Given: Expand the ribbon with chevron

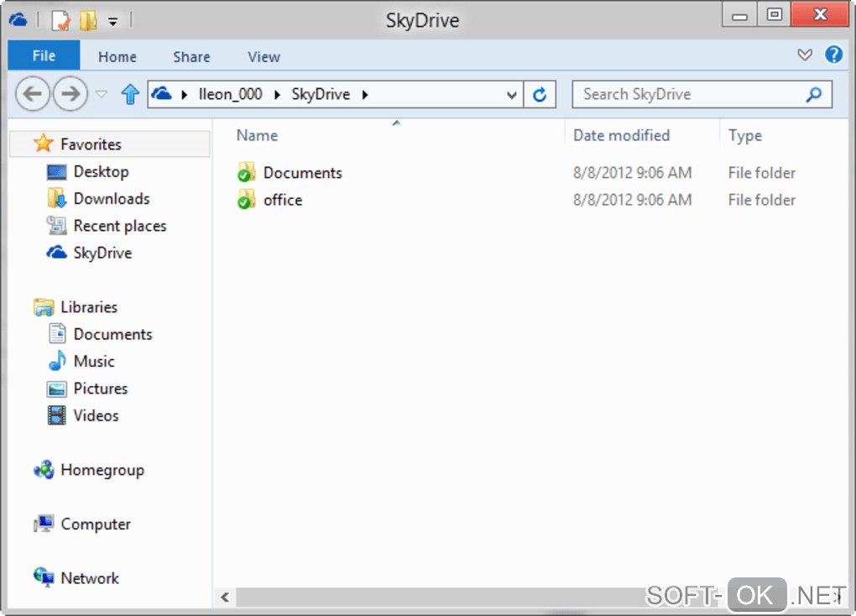Looking at the screenshot, I should pyautogui.click(x=804, y=55).
